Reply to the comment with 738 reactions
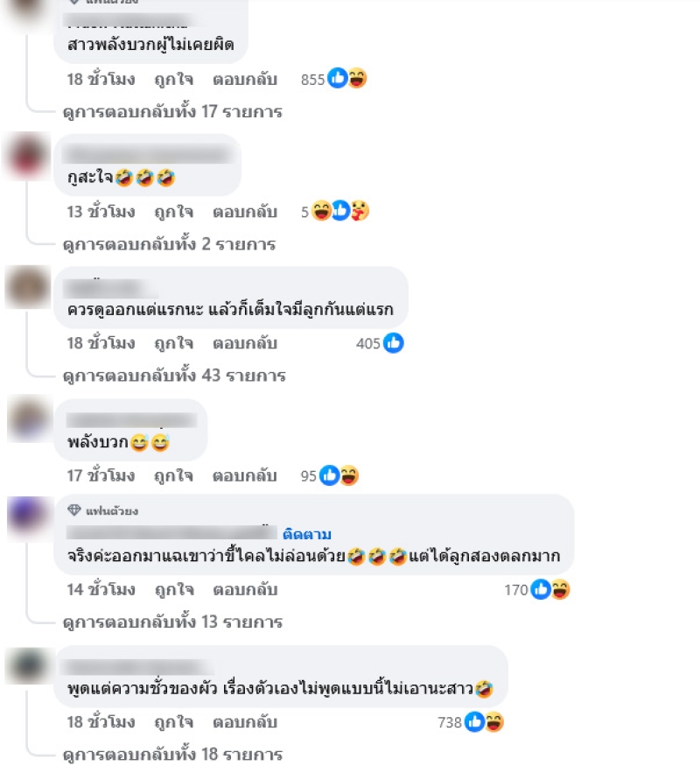The image size is (700, 766). click(244, 722)
